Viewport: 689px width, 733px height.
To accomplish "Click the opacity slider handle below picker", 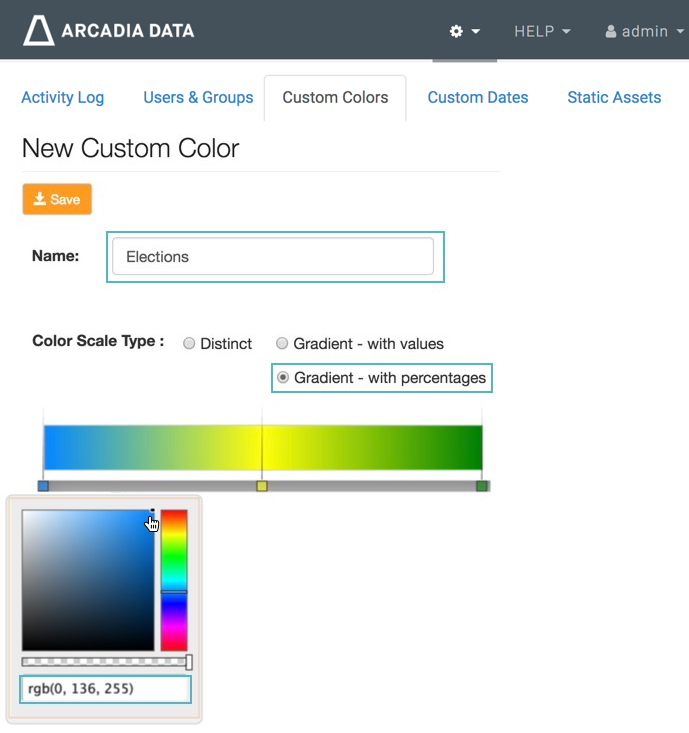I will tap(188, 662).
